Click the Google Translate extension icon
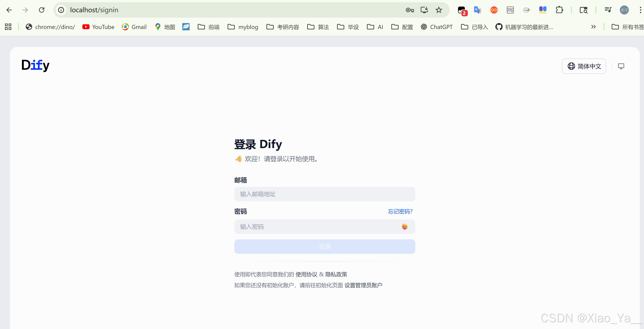This screenshot has height=329, width=644. point(477,10)
